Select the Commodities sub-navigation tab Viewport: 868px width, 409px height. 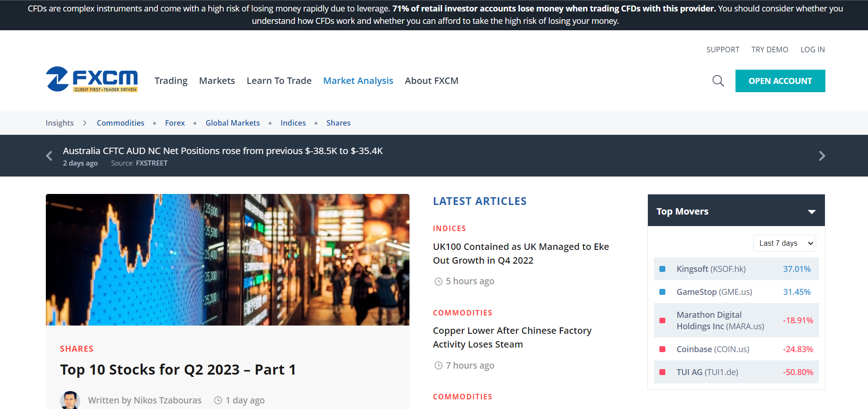tap(121, 123)
